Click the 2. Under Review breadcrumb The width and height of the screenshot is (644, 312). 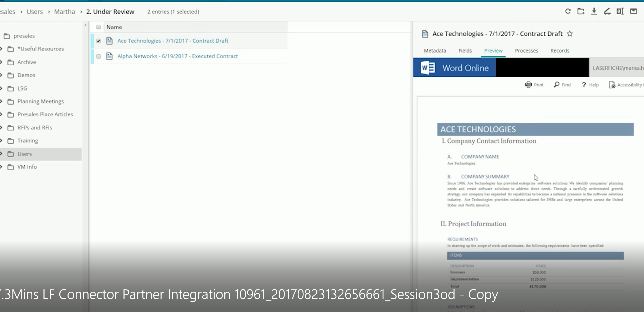tap(110, 12)
